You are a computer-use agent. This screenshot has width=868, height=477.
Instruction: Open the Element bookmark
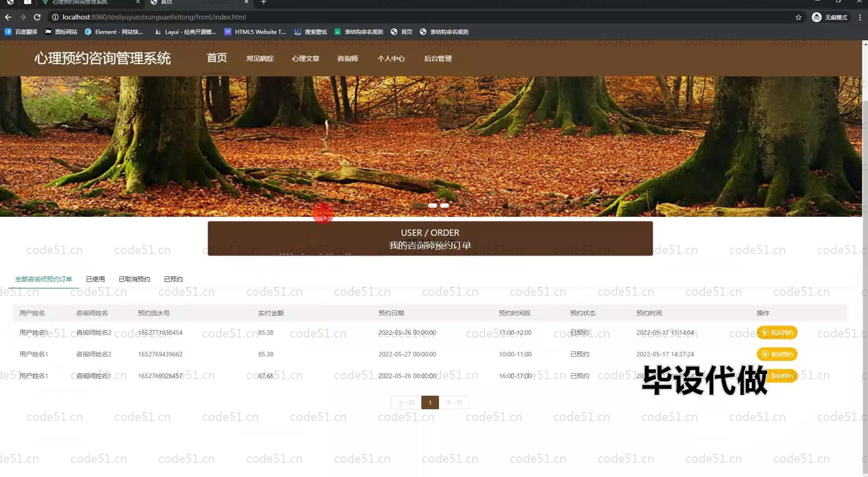click(114, 32)
